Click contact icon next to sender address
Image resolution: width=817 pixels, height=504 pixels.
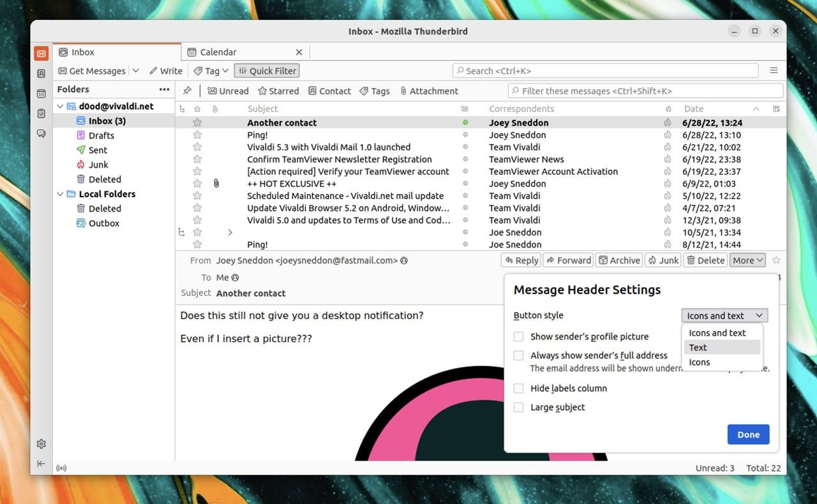(404, 260)
